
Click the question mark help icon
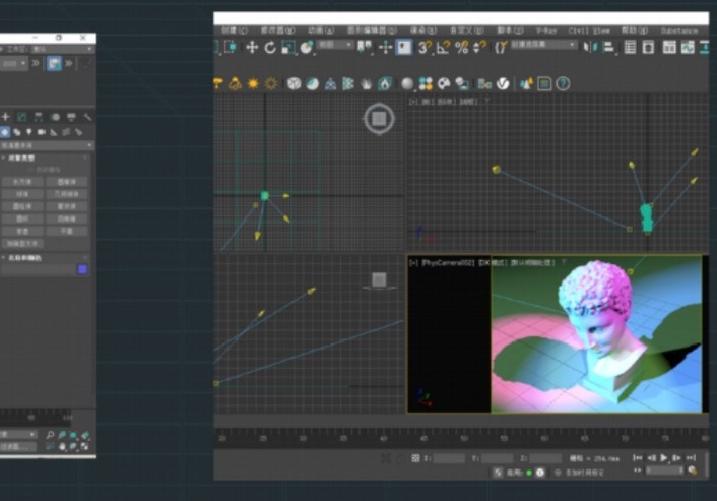[x=563, y=84]
